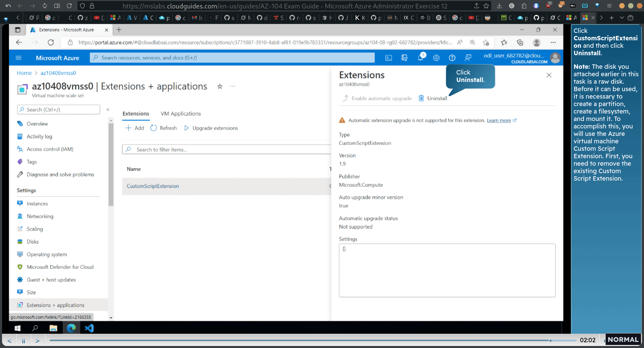Open more options ellipsis beside resource title
The width and height of the screenshot is (644, 348).
click(232, 86)
